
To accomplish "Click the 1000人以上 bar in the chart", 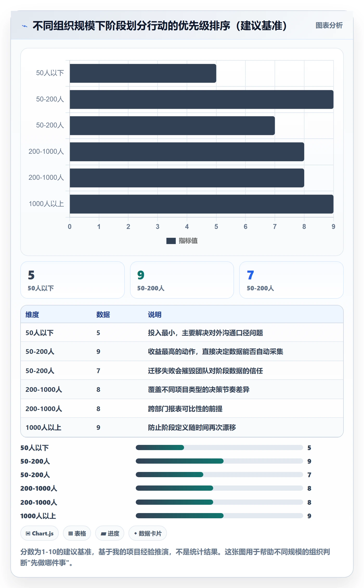I will click(x=201, y=204).
